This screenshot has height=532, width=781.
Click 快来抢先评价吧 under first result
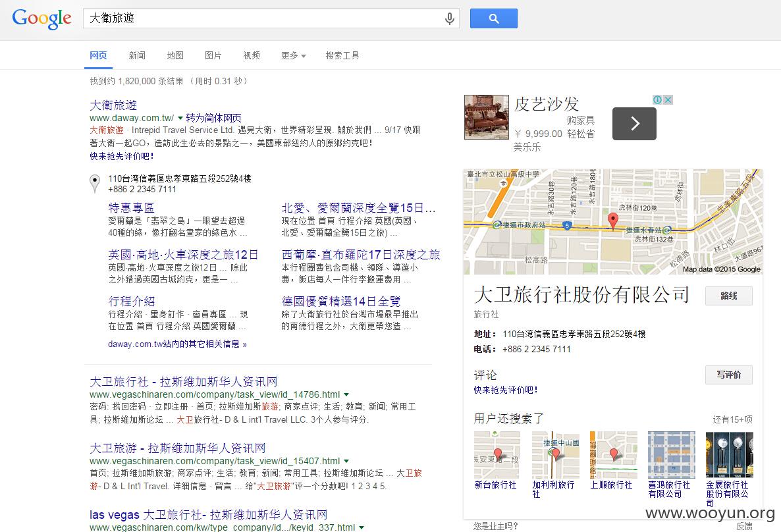point(122,156)
